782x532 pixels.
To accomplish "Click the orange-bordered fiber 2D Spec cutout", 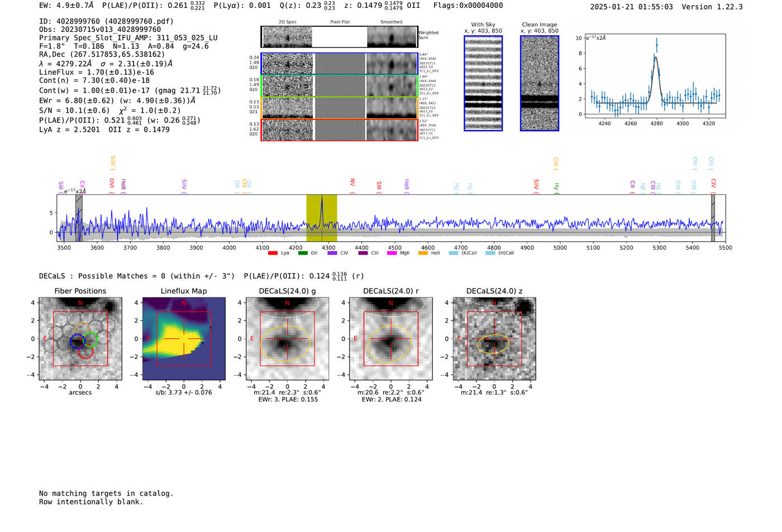I will click(287, 108).
